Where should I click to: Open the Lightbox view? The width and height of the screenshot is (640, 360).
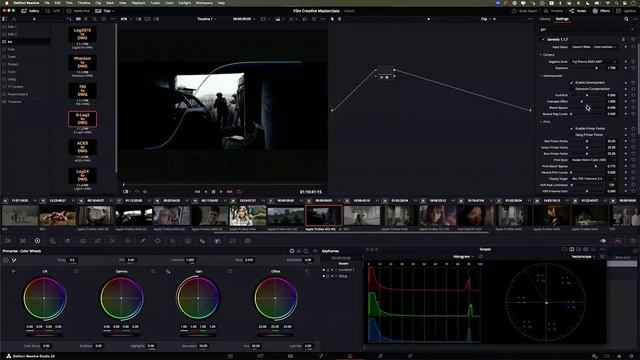click(627, 11)
